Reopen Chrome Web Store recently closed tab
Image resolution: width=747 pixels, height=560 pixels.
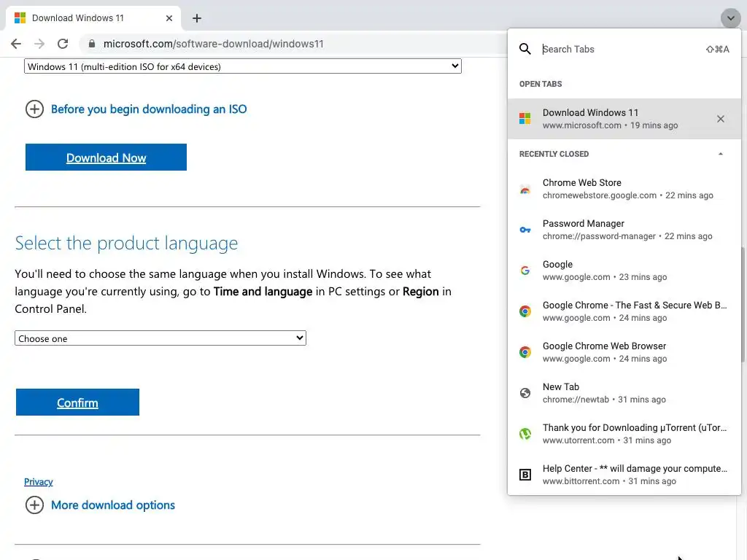[x=624, y=189]
